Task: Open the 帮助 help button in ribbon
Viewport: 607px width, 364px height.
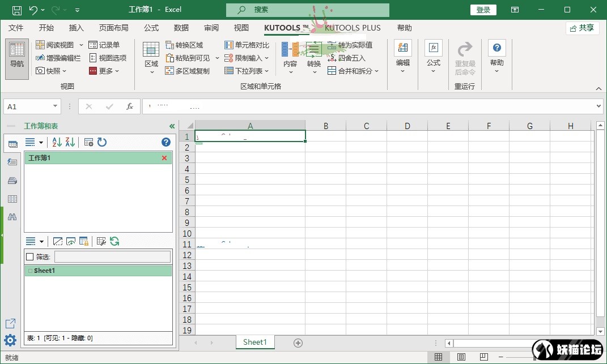Action: tap(496, 57)
